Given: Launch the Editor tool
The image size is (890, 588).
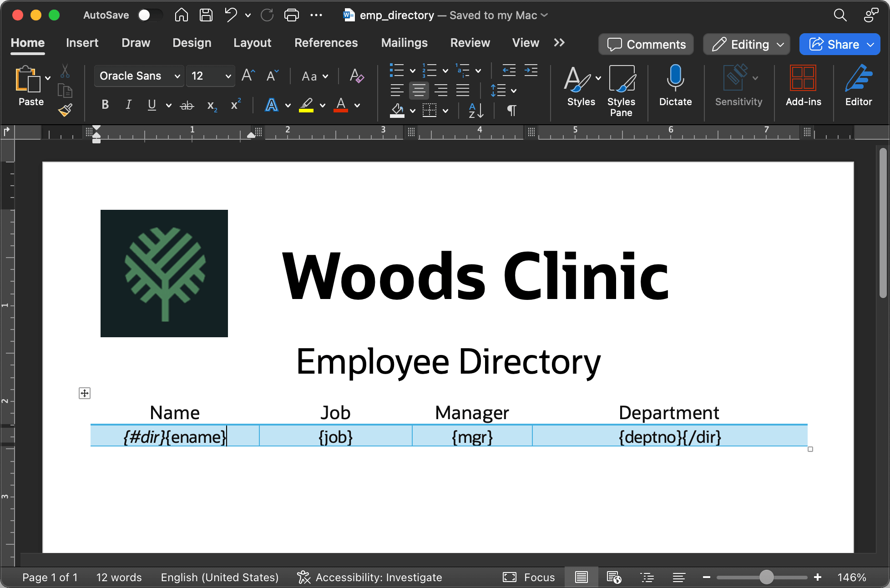Looking at the screenshot, I should click(858, 86).
